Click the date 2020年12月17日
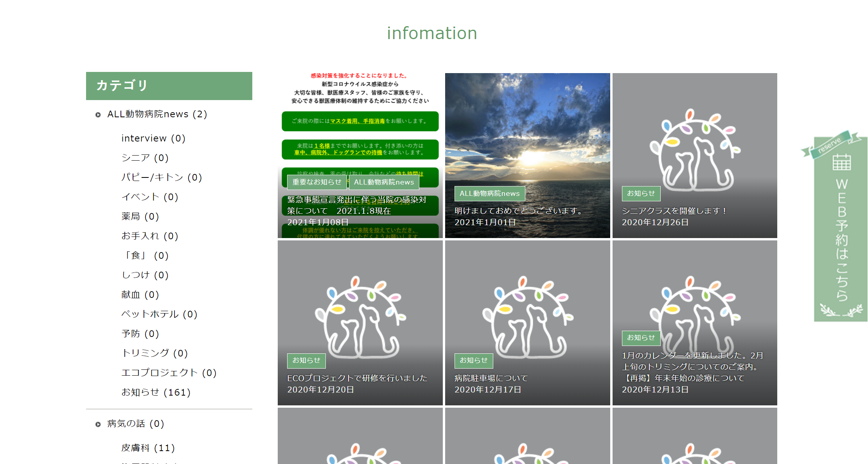The width and height of the screenshot is (868, 464). click(488, 389)
